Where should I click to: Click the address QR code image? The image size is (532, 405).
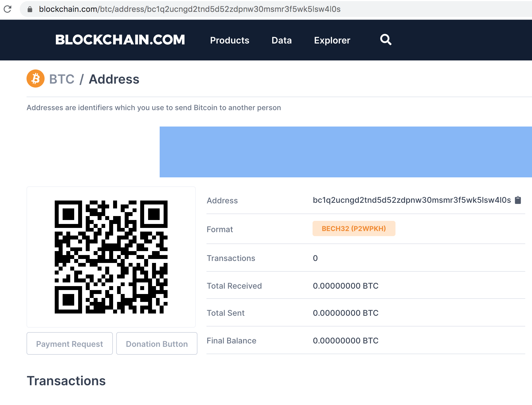coord(111,257)
